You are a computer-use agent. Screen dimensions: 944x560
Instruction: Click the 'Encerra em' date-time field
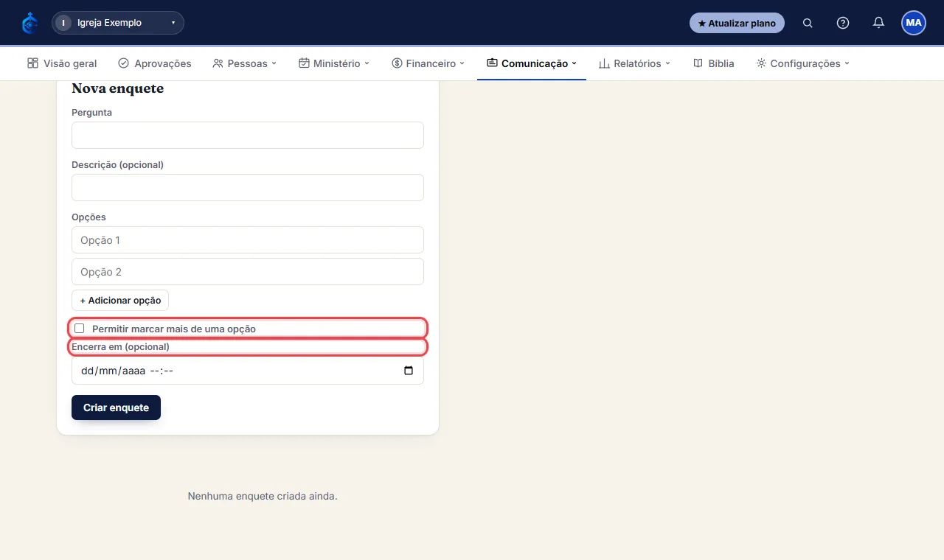pyautogui.click(x=248, y=371)
